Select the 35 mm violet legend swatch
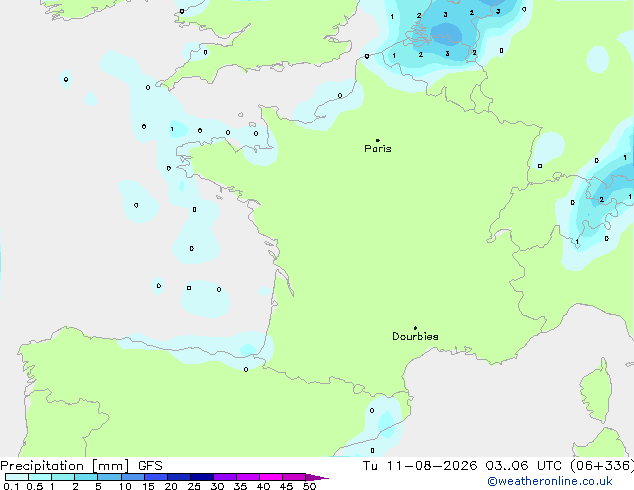Screen dimensions: 634x490 [x=248, y=477]
